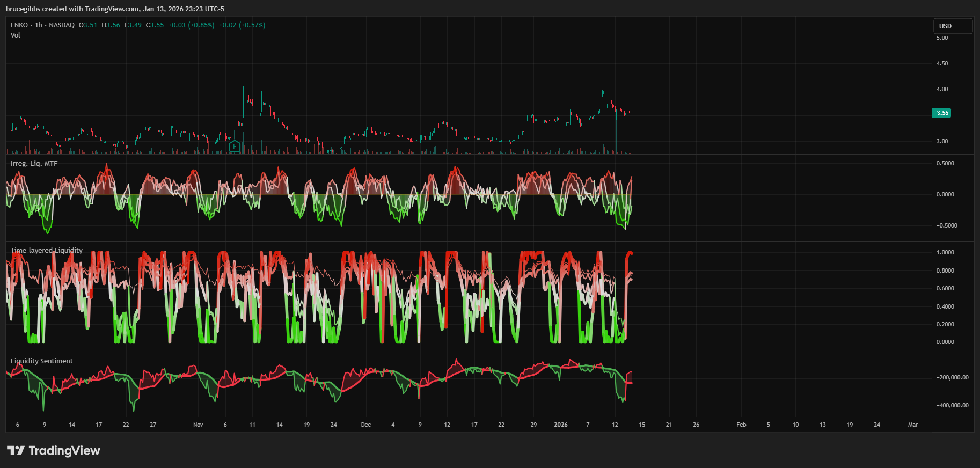Image resolution: width=980 pixels, height=468 pixels.
Task: Click the earnings 'E' marker on chart
Action: click(x=234, y=146)
